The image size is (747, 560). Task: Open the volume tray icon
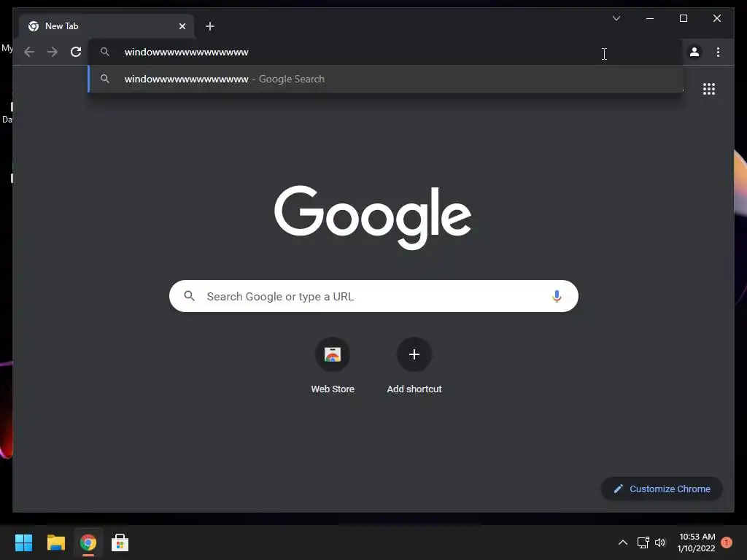click(659, 542)
